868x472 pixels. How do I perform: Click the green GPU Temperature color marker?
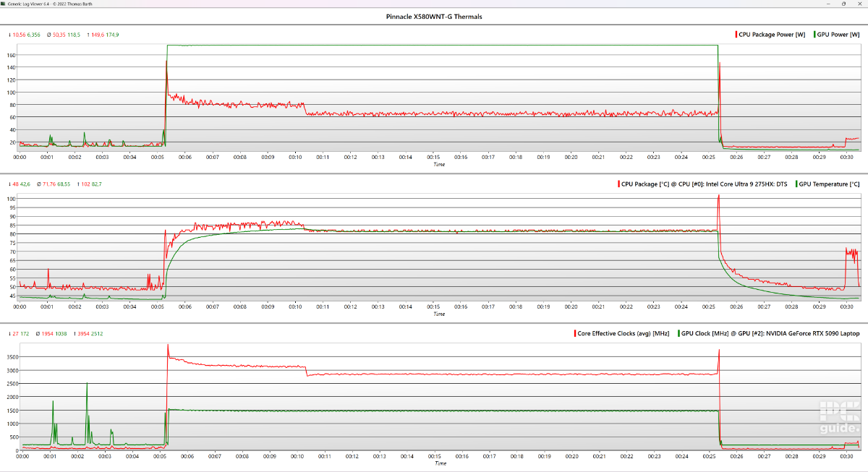click(797, 184)
